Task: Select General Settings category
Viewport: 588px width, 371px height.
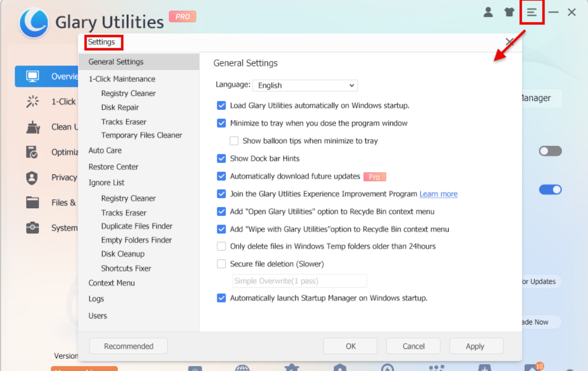Action: point(139,62)
